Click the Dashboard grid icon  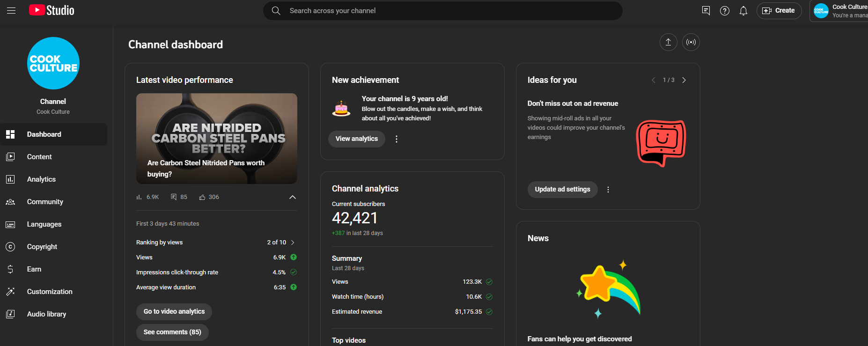[10, 134]
